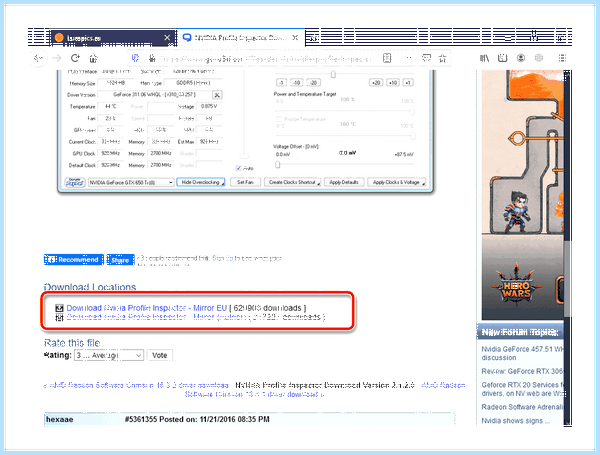Click the disk icon beside second mirror link
This screenshot has height=455, width=600.
[x=59, y=317]
